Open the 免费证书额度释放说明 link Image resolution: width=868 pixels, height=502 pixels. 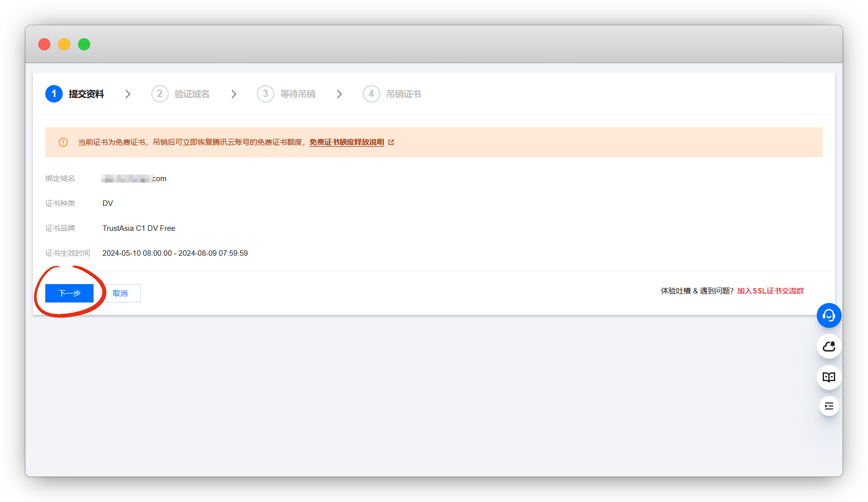coord(346,142)
